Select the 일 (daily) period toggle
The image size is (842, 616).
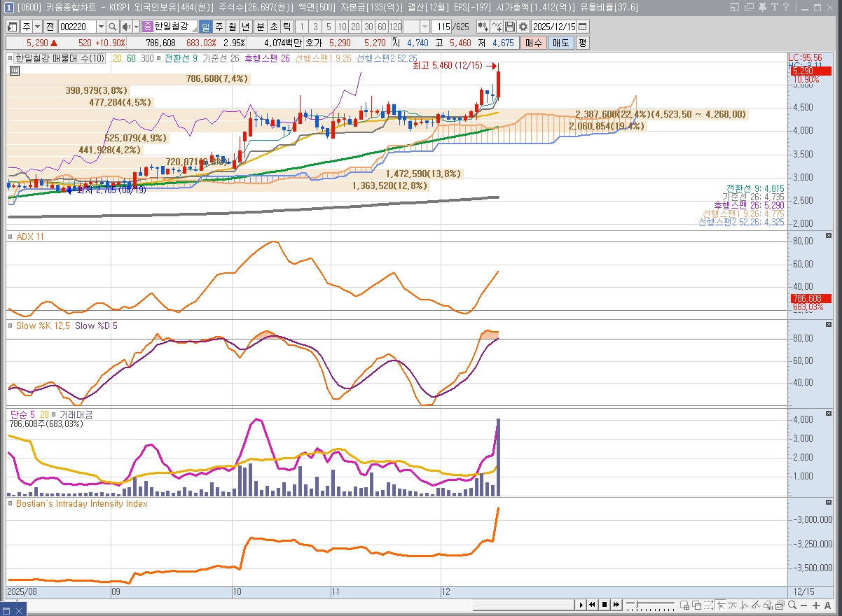tap(206, 27)
